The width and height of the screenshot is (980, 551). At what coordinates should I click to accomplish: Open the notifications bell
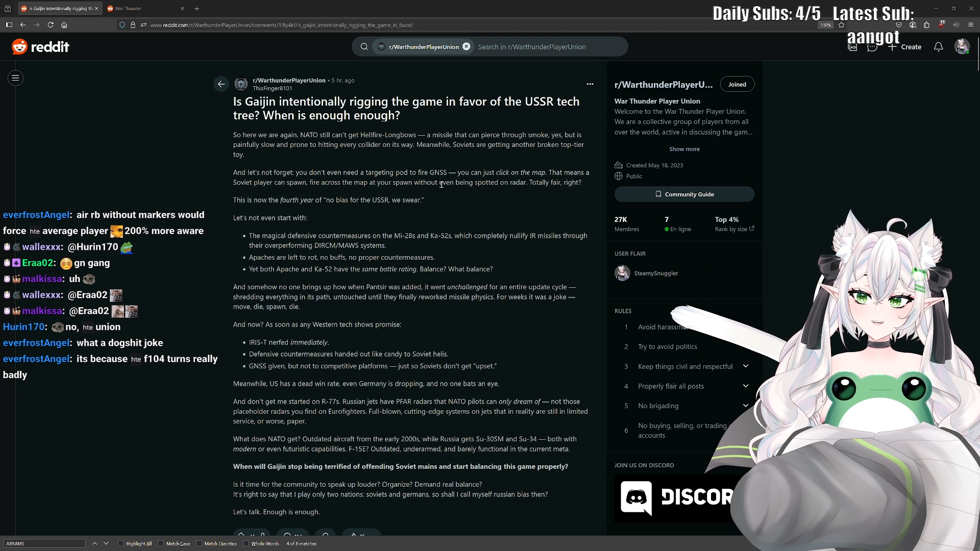coord(938,47)
